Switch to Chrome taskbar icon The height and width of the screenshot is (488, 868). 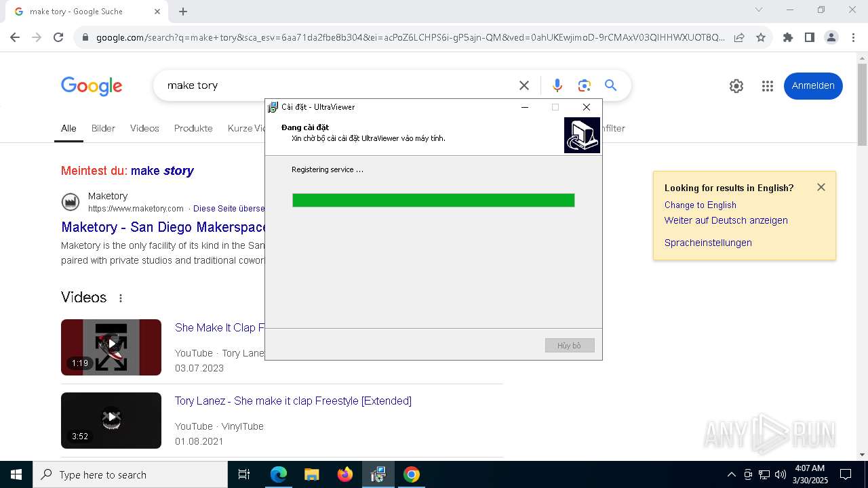tap(412, 474)
